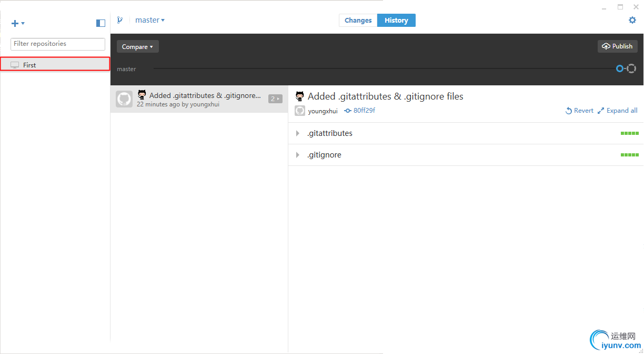Revert this commit

click(x=579, y=111)
